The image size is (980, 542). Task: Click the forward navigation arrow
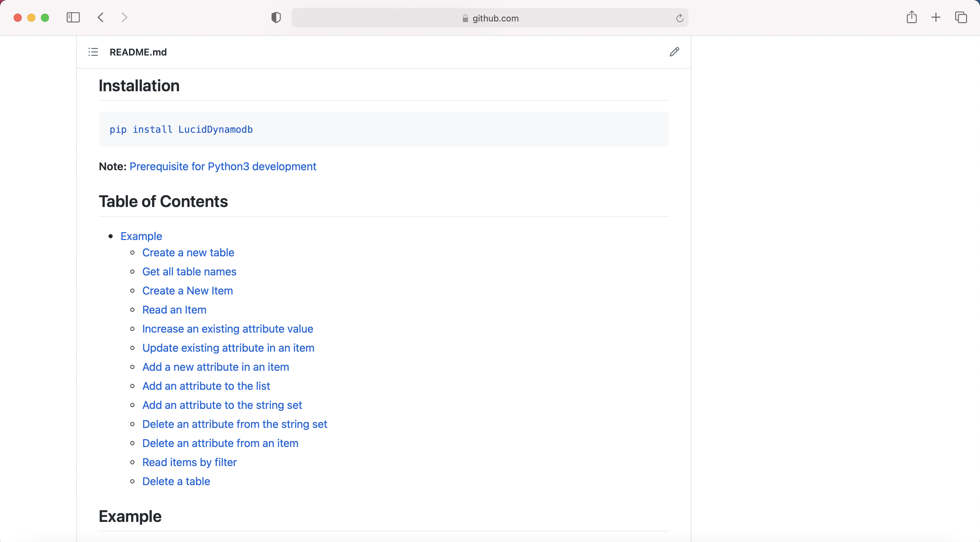coord(124,17)
